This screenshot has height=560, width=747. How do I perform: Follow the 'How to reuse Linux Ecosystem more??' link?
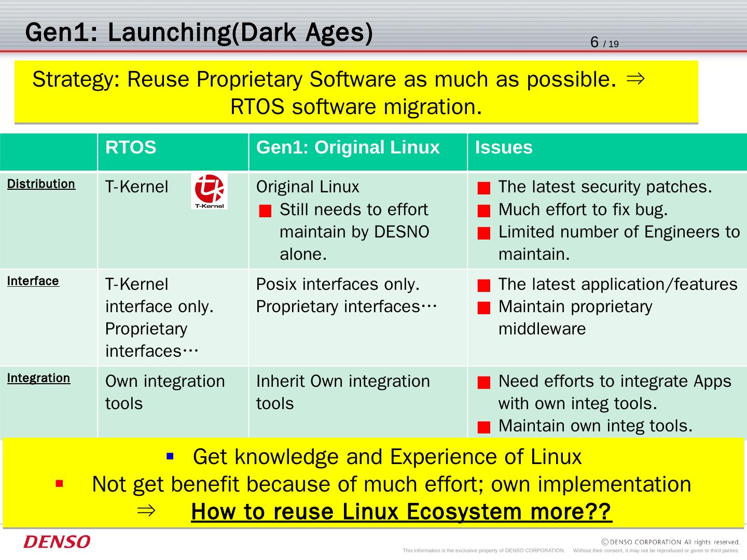point(401,511)
